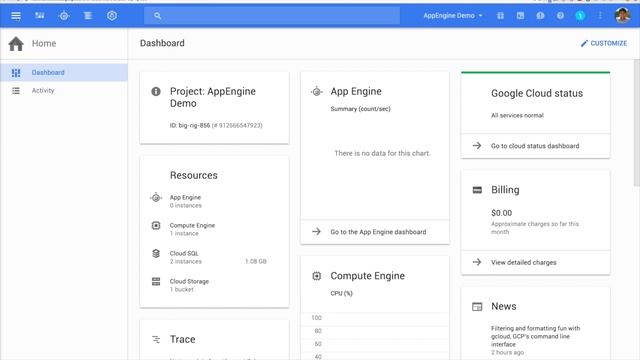
Task: Focus the top search input field
Action: click(272, 16)
